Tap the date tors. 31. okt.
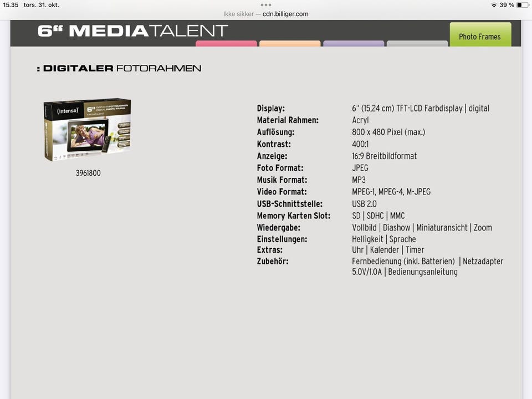This screenshot has height=399, width=532. point(42,5)
